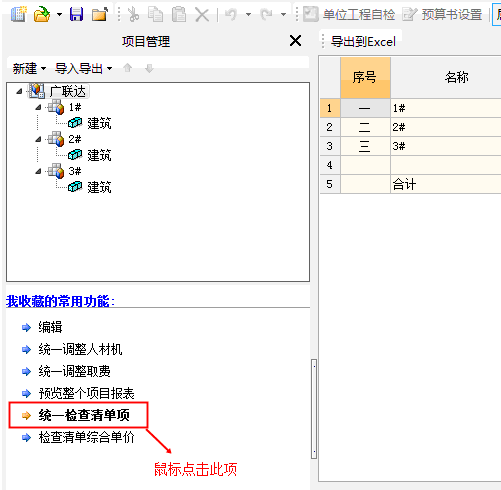Close the 项目管理 panel
Viewport: 501px width, 490px height.
tap(295, 41)
